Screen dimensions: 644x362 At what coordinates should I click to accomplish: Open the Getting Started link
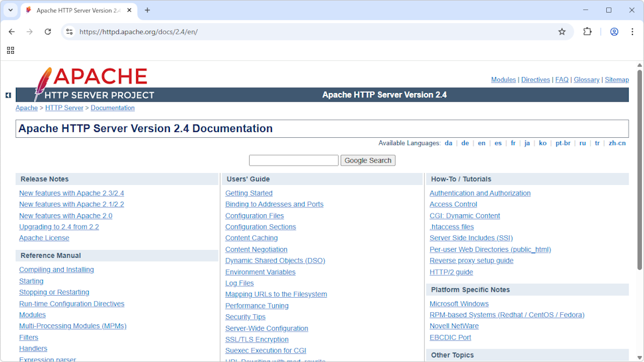(x=249, y=194)
